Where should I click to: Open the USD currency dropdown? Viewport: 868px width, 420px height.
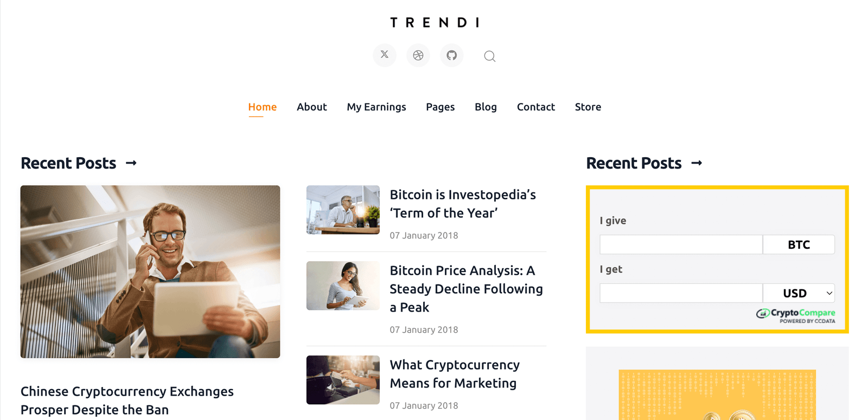tap(799, 293)
